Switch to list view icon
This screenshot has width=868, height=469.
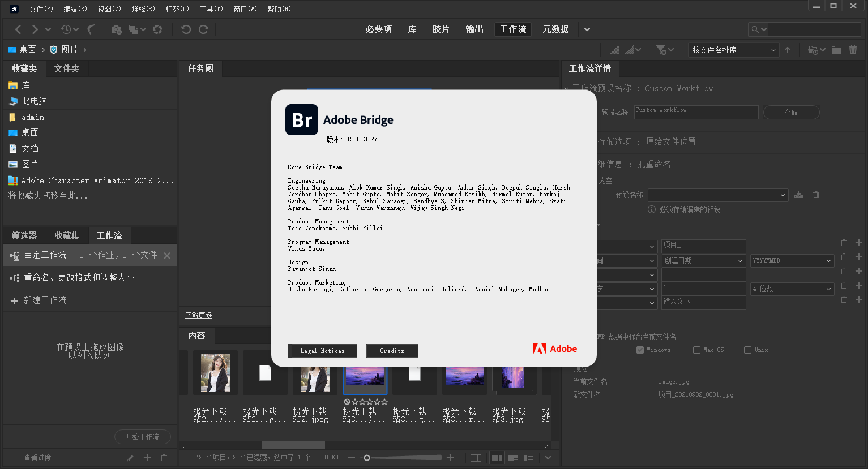(x=529, y=458)
